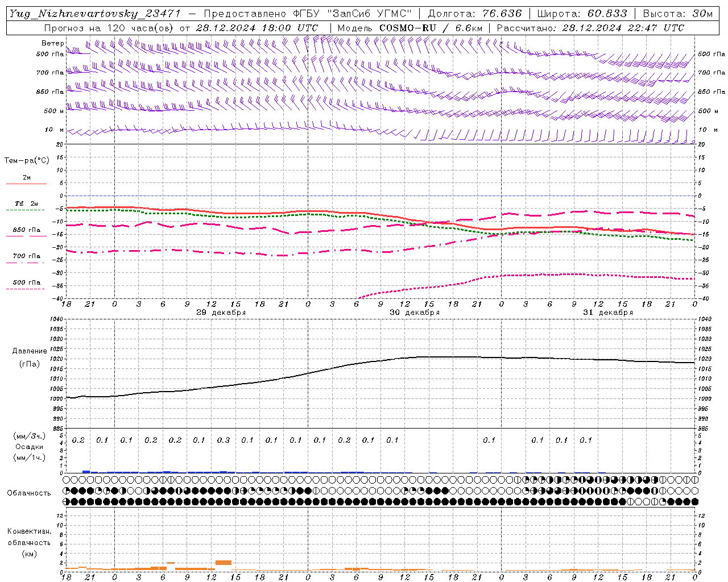Click the pink dotted 500 гПа legend line
The width and height of the screenshot is (728, 582).
(x=26, y=289)
